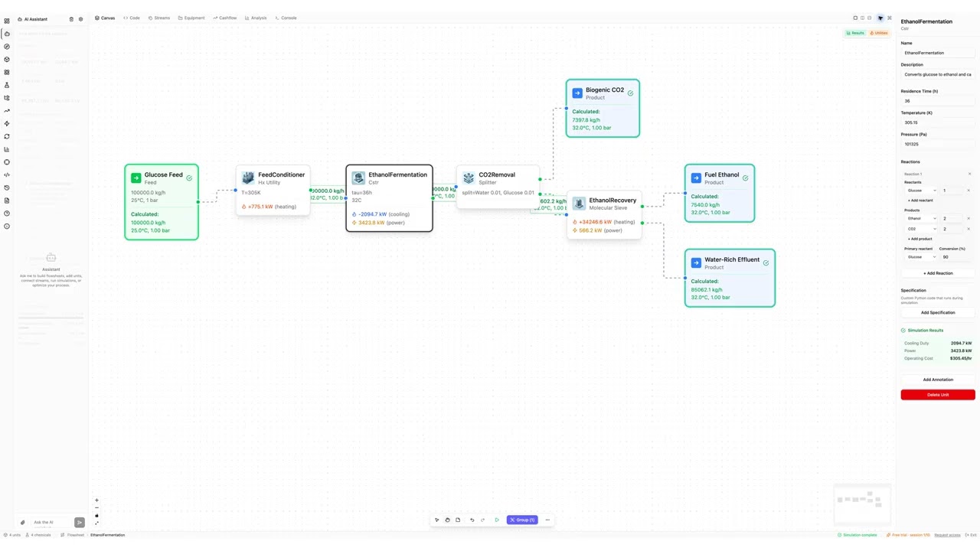Switch to the Canvas tab
The image size is (980, 551).
[105, 18]
